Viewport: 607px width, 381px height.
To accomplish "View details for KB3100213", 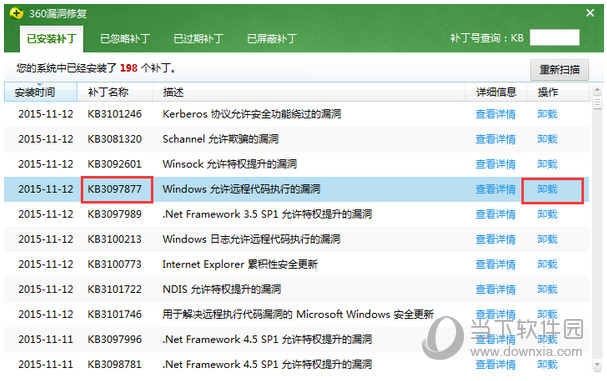I will click(496, 239).
